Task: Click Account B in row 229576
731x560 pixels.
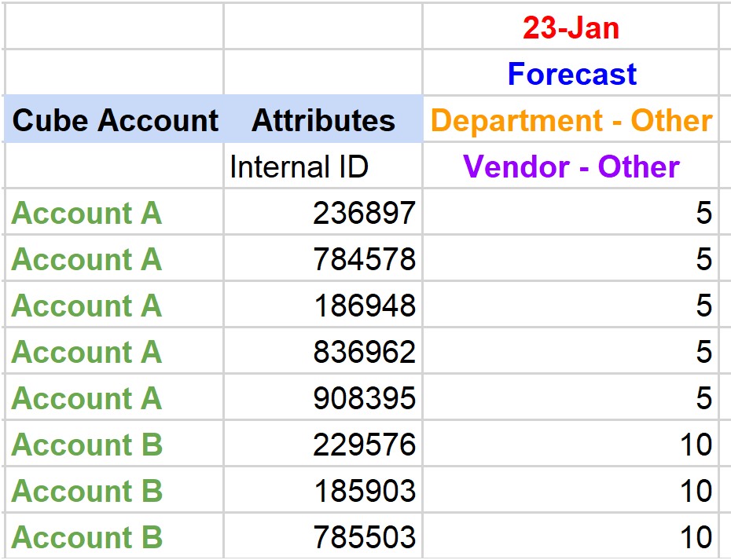Action: (114, 444)
